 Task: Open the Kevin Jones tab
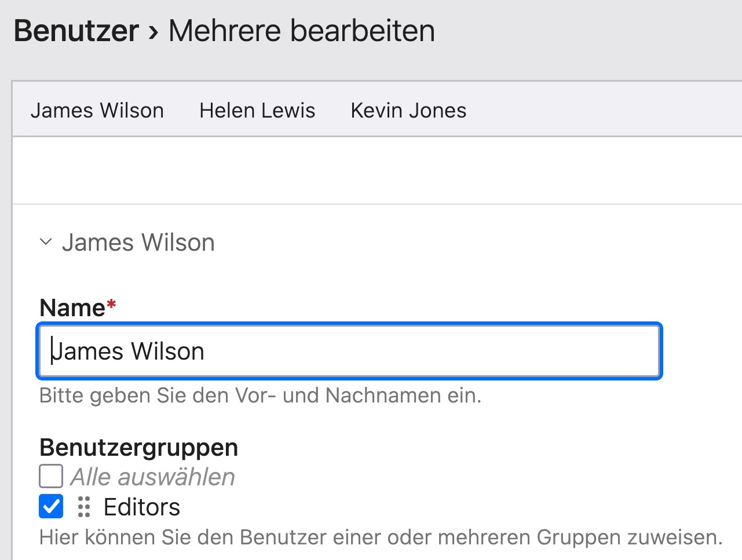[408, 110]
